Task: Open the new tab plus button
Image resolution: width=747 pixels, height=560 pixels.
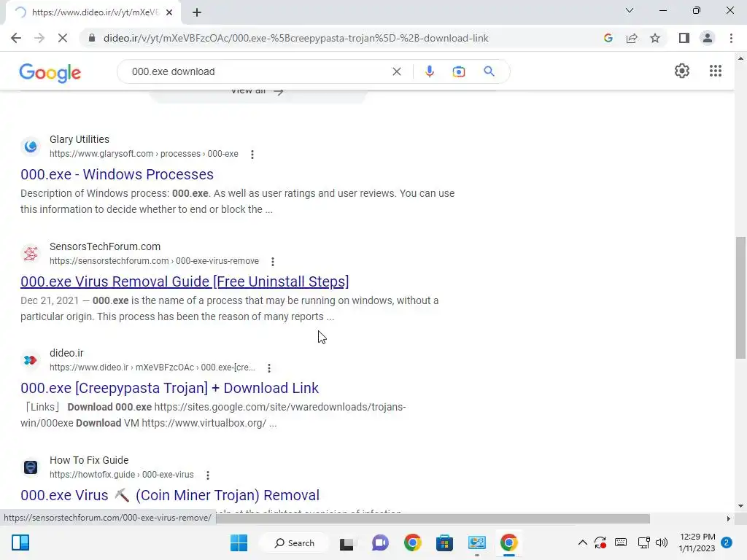Action: 197,12
